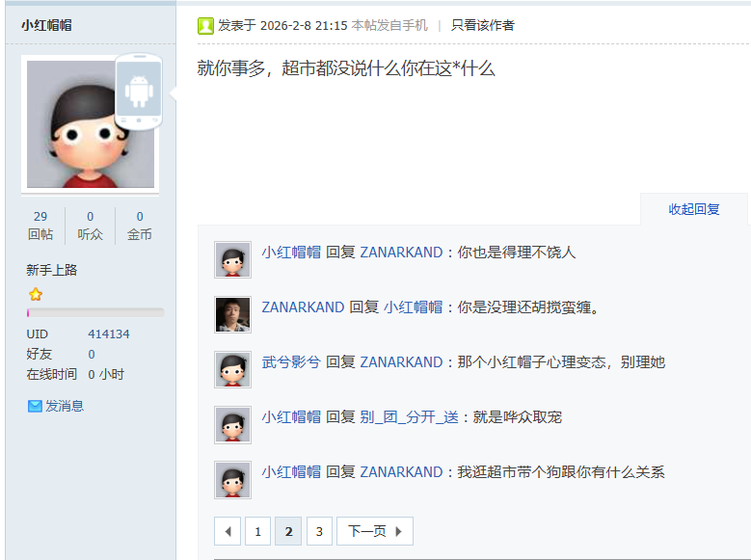The image size is (751, 560).
Task: Click the gold star rank icon
Action: pyautogui.click(x=36, y=294)
